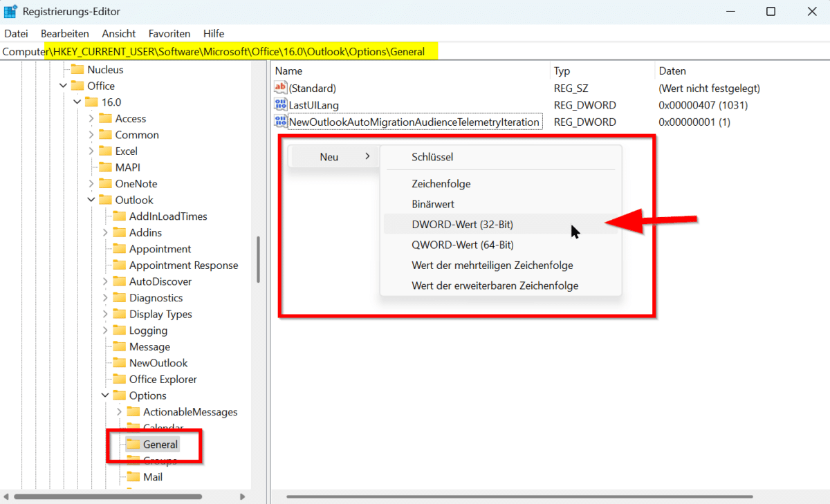Collapse the Outlook tree node
Image resolution: width=830 pixels, height=504 pixels.
(91, 200)
